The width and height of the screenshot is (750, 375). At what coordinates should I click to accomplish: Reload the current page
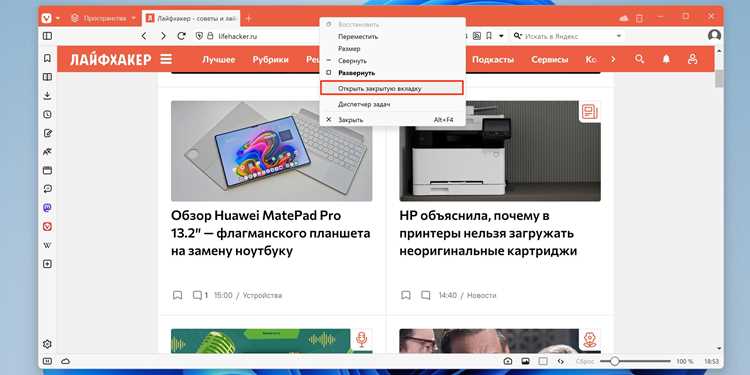click(x=181, y=36)
